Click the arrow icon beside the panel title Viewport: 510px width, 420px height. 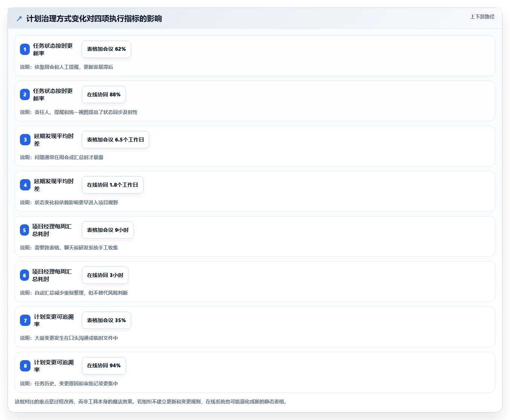pyautogui.click(x=19, y=18)
